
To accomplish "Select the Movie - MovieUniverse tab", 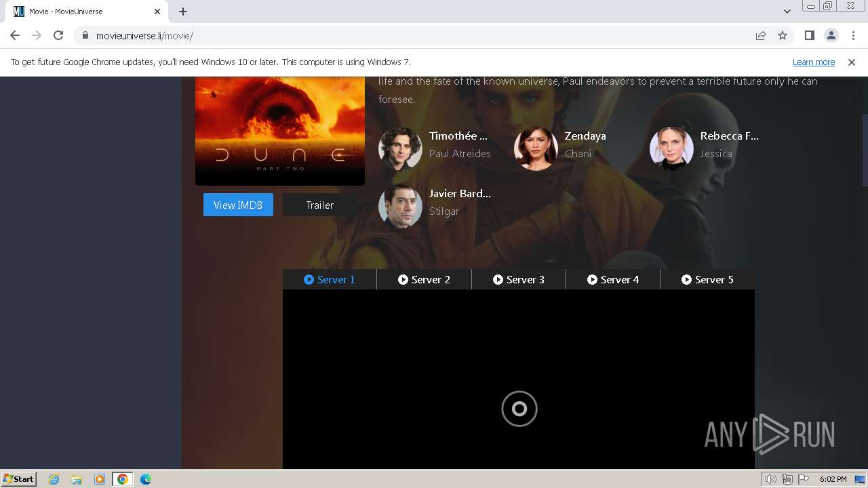I will point(87,12).
